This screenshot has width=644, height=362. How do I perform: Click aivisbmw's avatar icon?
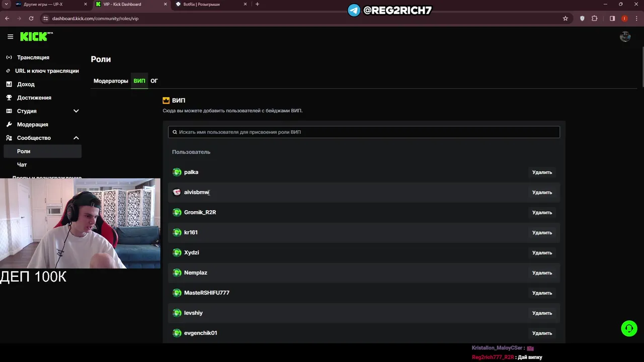[177, 192]
